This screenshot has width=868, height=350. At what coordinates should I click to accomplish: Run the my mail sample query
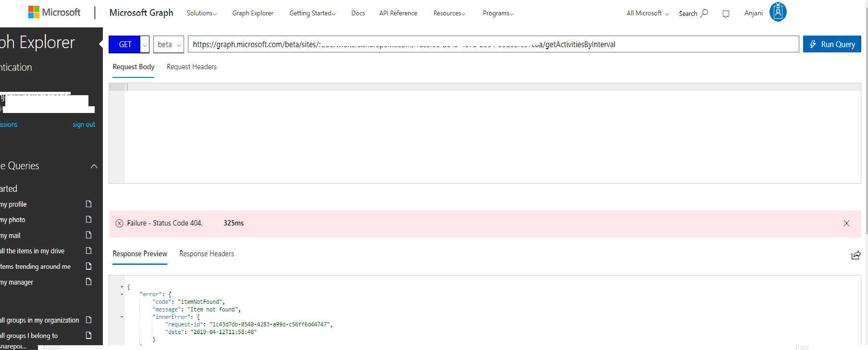pyautogui.click(x=11, y=236)
